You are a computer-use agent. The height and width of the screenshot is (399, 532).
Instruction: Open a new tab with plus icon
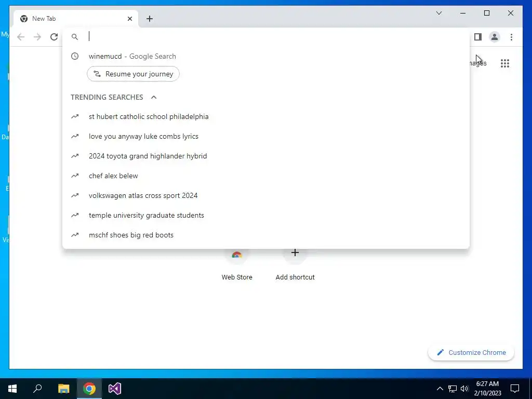click(150, 19)
